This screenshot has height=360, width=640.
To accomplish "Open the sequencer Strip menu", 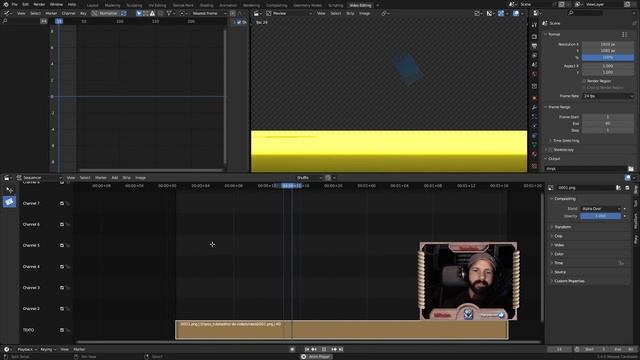I will point(127,178).
